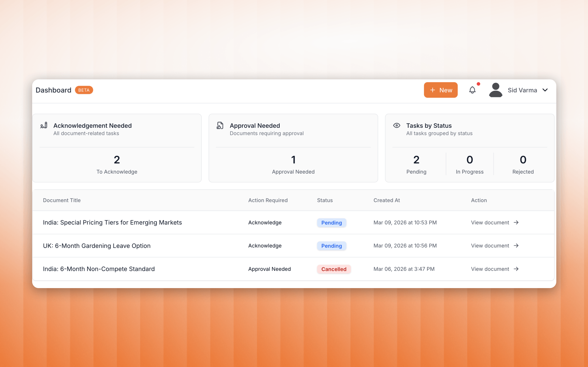Select the Rejected count tile
This screenshot has width=588, height=367.
(523, 164)
